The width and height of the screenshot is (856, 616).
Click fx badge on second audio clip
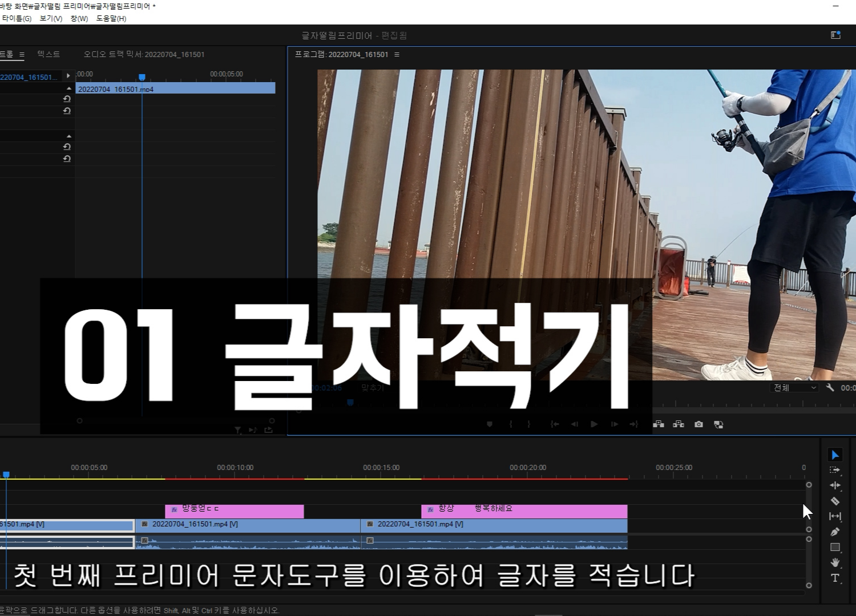pyautogui.click(x=144, y=540)
